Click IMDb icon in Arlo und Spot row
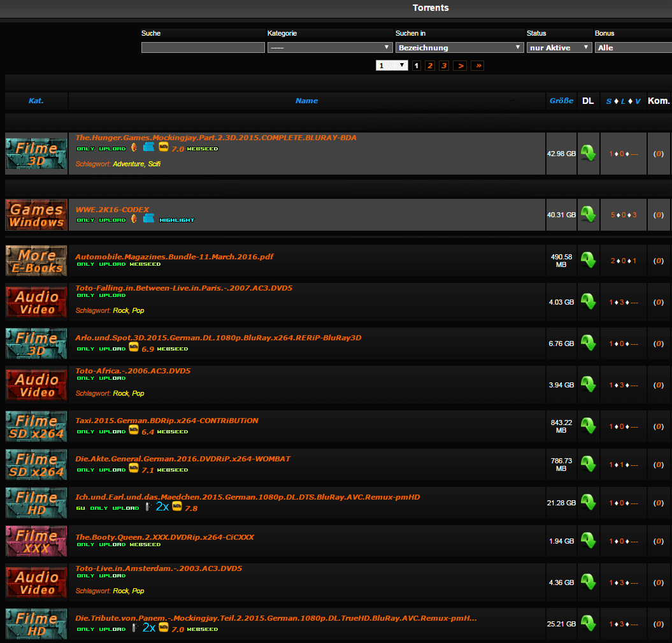 (x=134, y=347)
